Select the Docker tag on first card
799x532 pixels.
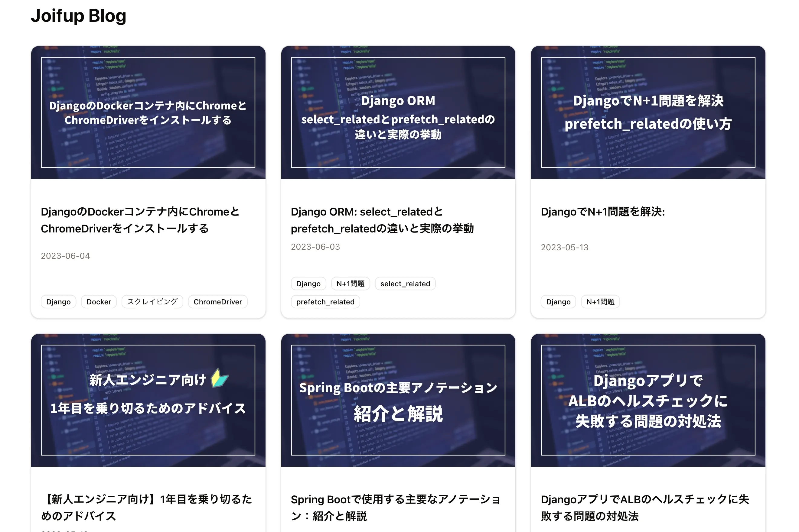tap(99, 302)
